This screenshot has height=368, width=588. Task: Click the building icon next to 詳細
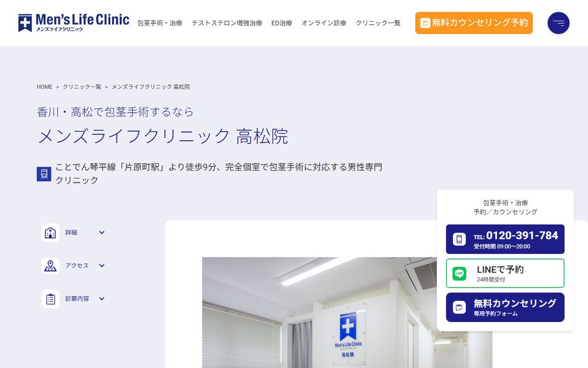coord(50,233)
